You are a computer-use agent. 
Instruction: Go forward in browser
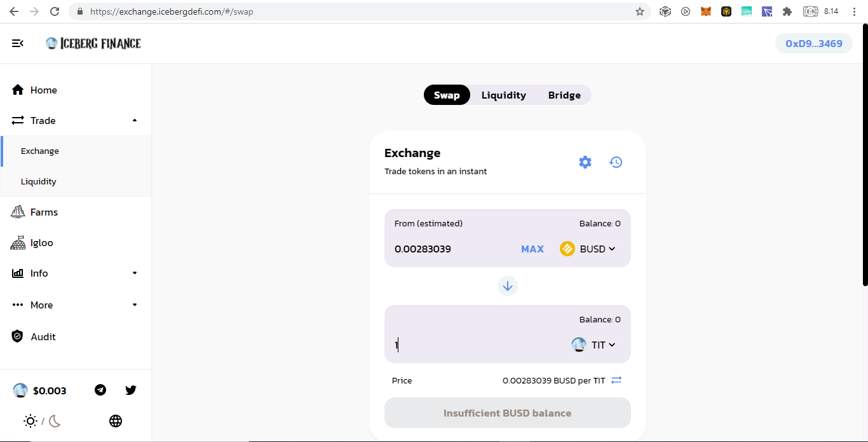(34, 11)
